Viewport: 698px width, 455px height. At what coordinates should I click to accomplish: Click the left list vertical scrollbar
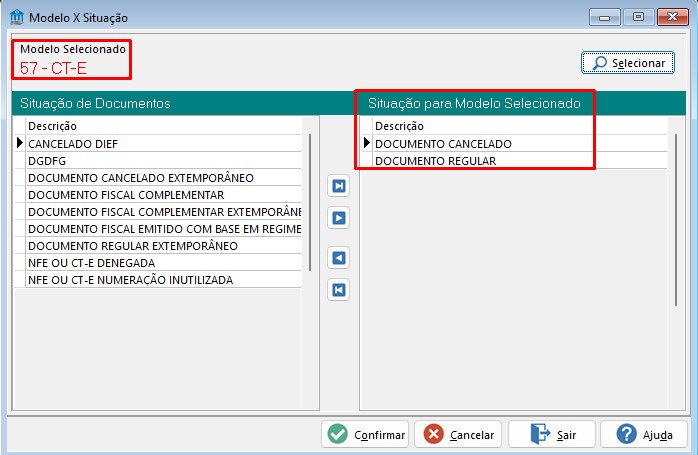pos(310,203)
